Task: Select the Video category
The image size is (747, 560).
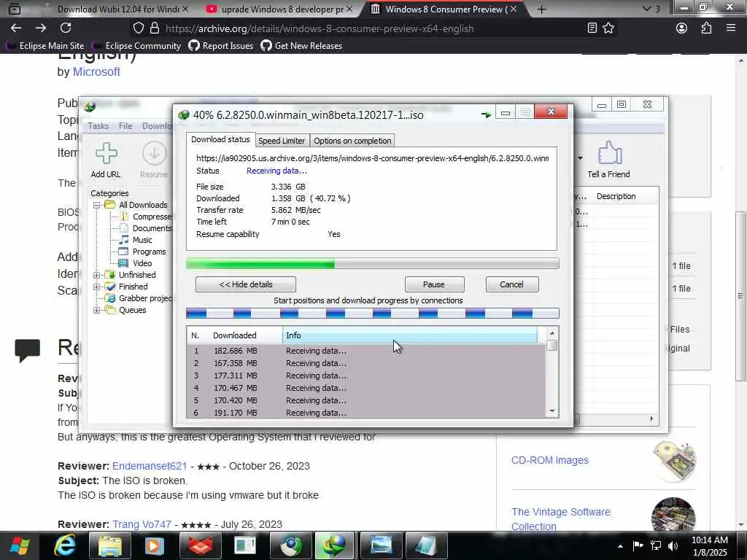Action: 142,263
